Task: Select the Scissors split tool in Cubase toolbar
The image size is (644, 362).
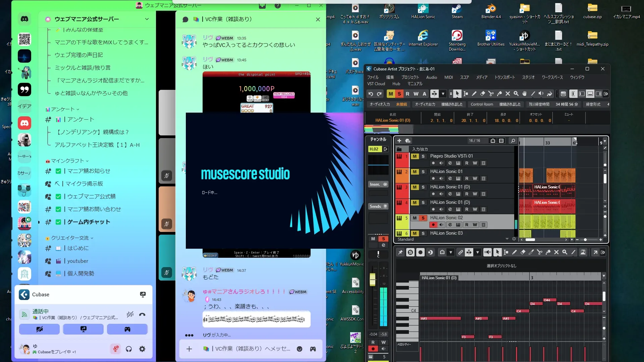Action: click(x=491, y=94)
